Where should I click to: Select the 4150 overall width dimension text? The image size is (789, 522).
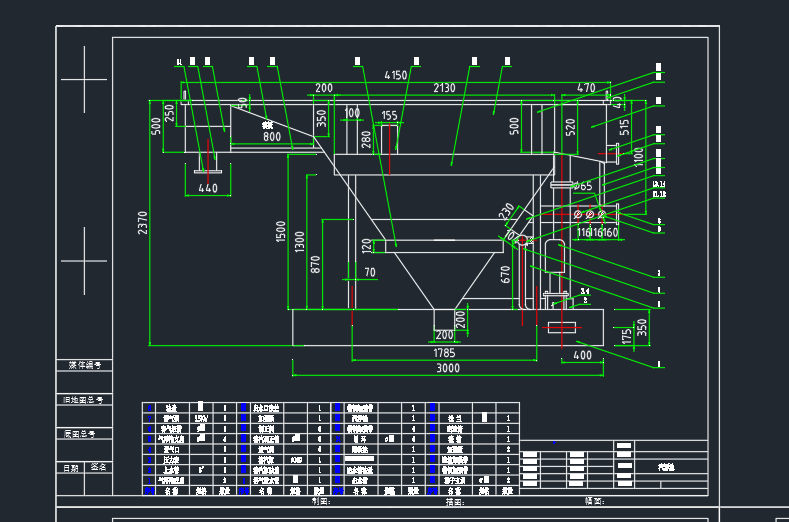click(x=396, y=76)
